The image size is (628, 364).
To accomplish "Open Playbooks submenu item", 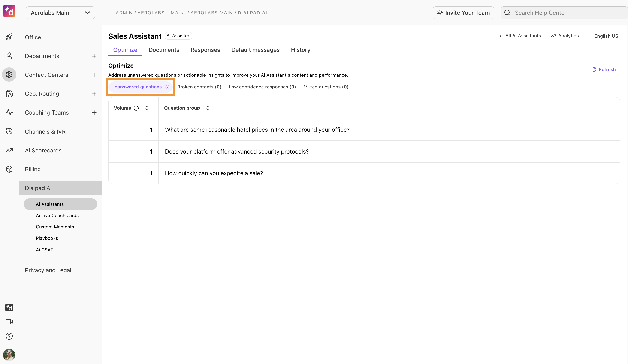I will pyautogui.click(x=47, y=239).
